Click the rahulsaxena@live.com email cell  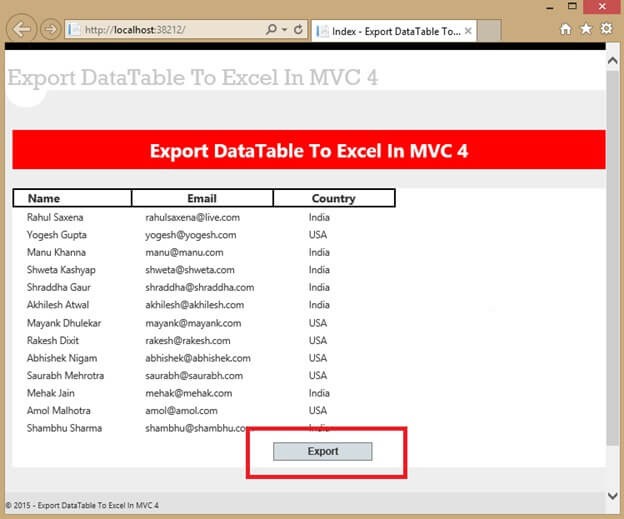tap(193, 217)
